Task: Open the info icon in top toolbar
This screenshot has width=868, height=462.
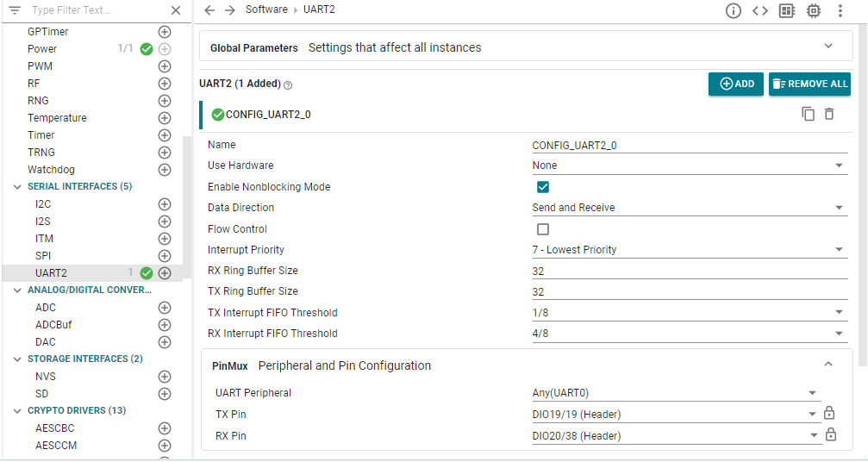Action: point(733,11)
